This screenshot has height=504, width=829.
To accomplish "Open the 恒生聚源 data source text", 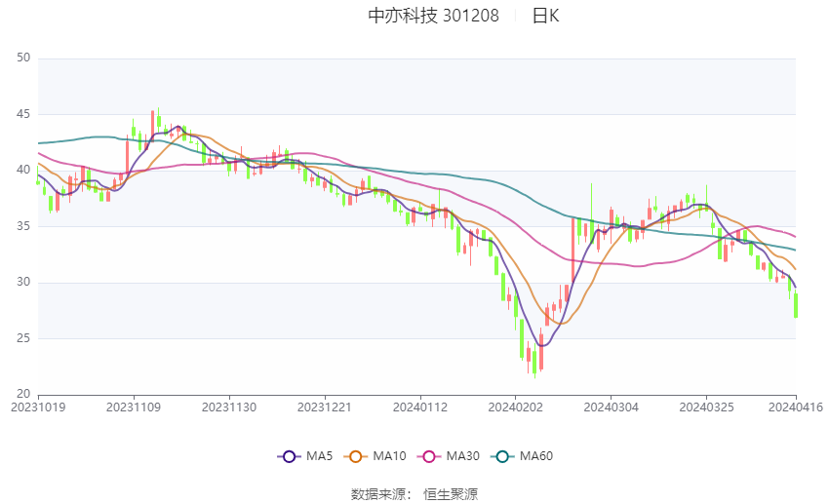I will [x=451, y=494].
